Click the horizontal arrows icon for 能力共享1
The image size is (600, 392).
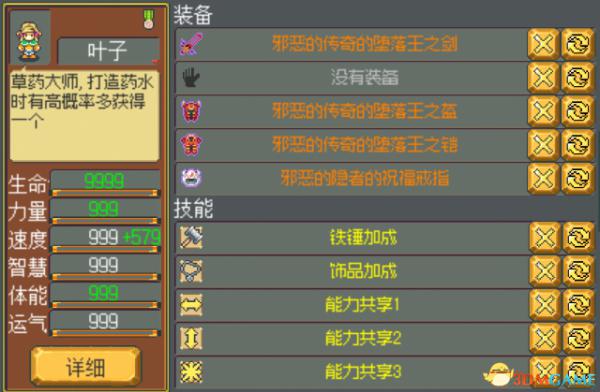[191, 305]
